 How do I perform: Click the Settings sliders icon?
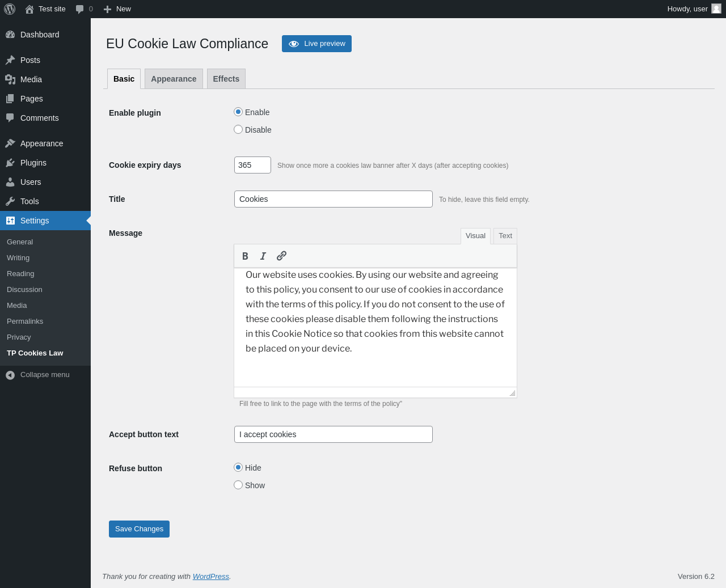click(10, 221)
